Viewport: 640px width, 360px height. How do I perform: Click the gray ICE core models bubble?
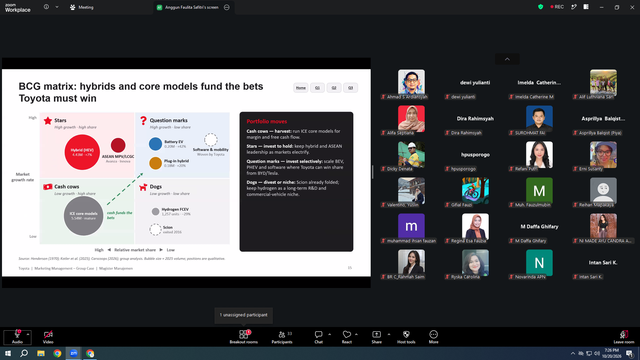pyautogui.click(x=83, y=216)
